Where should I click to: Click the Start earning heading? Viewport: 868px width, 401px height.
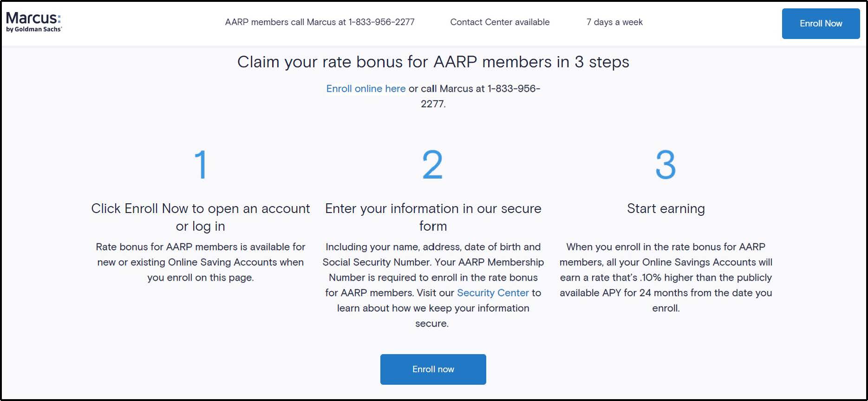[x=666, y=209]
